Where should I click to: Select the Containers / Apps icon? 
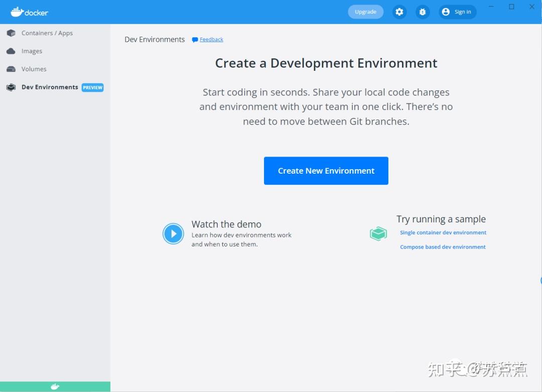[11, 33]
